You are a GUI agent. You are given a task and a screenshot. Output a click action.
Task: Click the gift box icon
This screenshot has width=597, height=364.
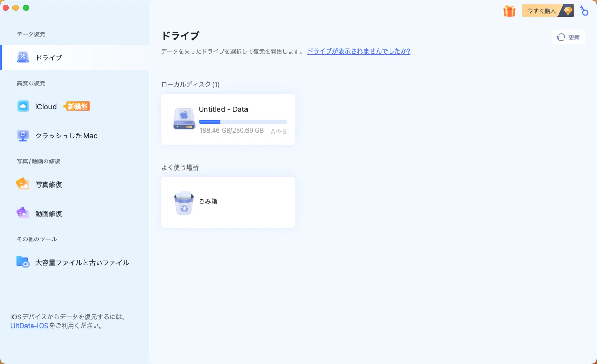pyautogui.click(x=510, y=11)
